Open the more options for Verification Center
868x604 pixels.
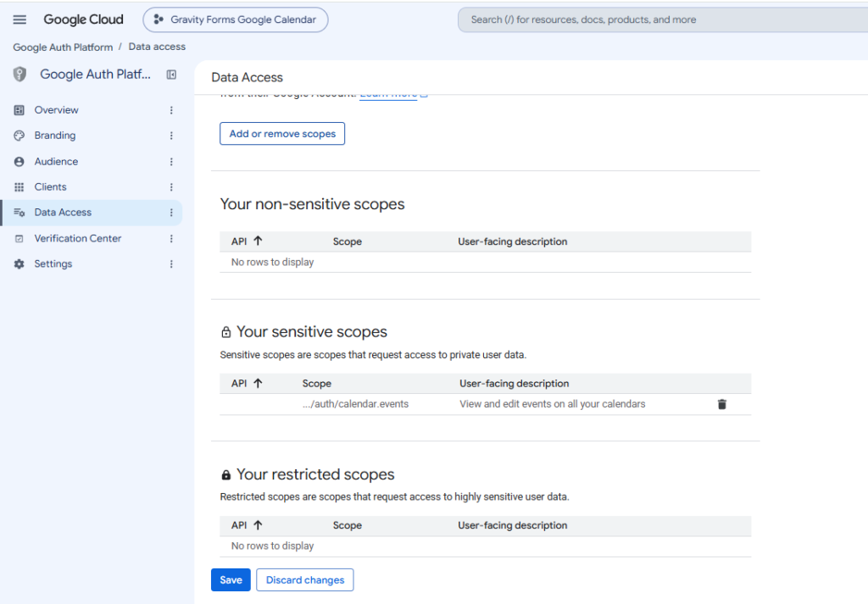pos(171,238)
